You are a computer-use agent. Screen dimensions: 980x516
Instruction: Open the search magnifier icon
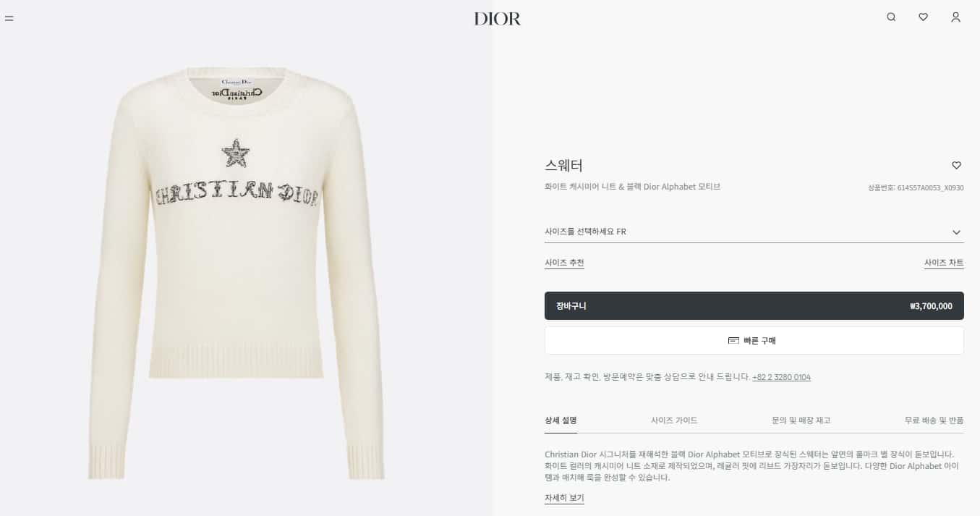click(891, 17)
